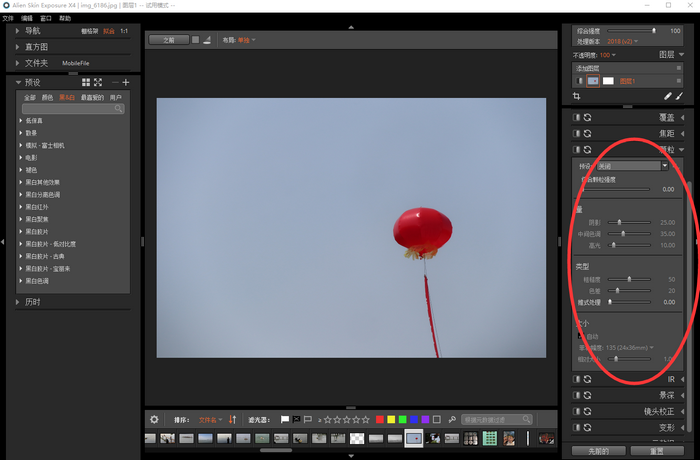Filter by white pick flag
The image size is (700, 460).
[x=285, y=420]
